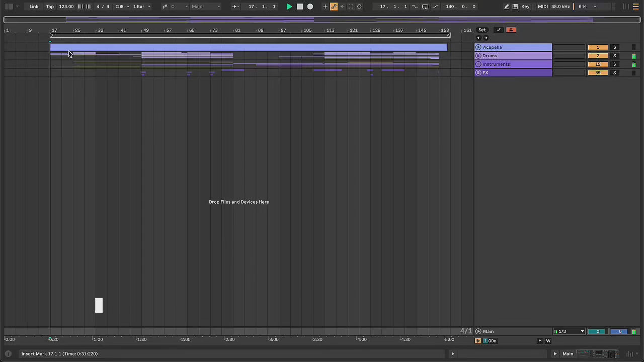The height and width of the screenshot is (362, 644).
Task: Toggle the metronome icon
Action: (119, 7)
